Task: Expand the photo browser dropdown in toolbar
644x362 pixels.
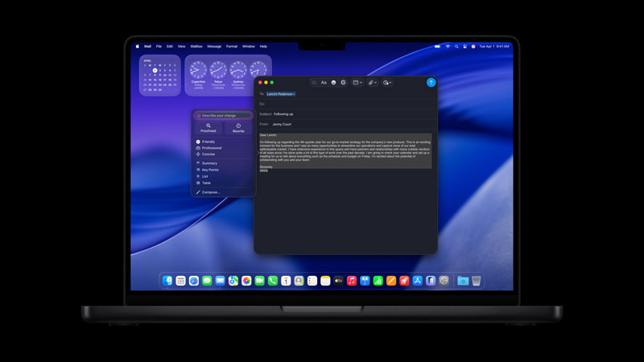Action: click(387, 83)
